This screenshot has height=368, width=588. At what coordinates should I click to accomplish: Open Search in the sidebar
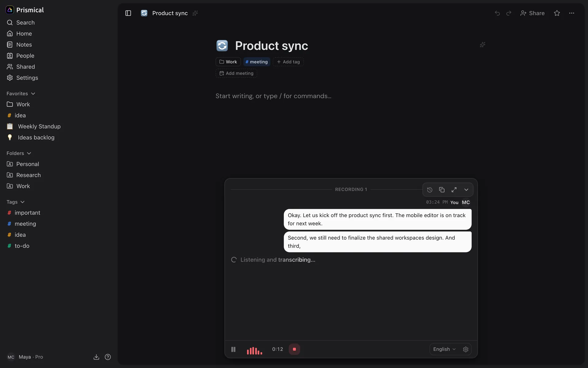pyautogui.click(x=58, y=23)
